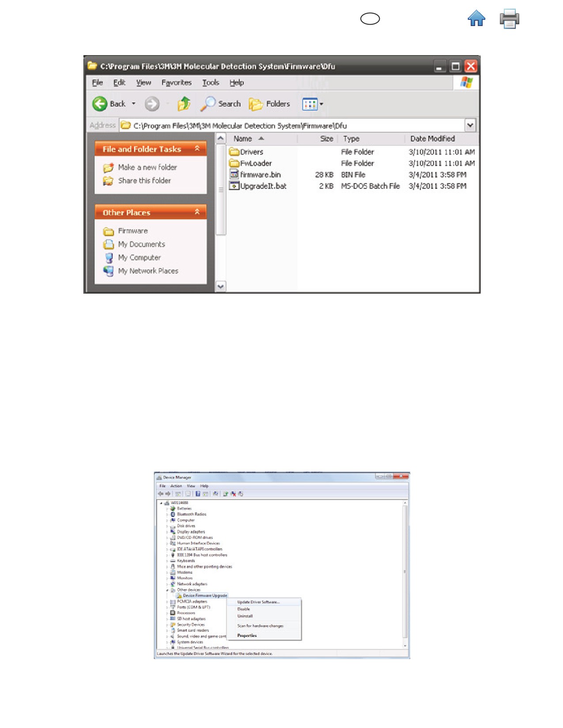Viewport: 563px width, 728px height.
Task: Click the Device Manager Back arrow icon
Action: tap(160, 494)
